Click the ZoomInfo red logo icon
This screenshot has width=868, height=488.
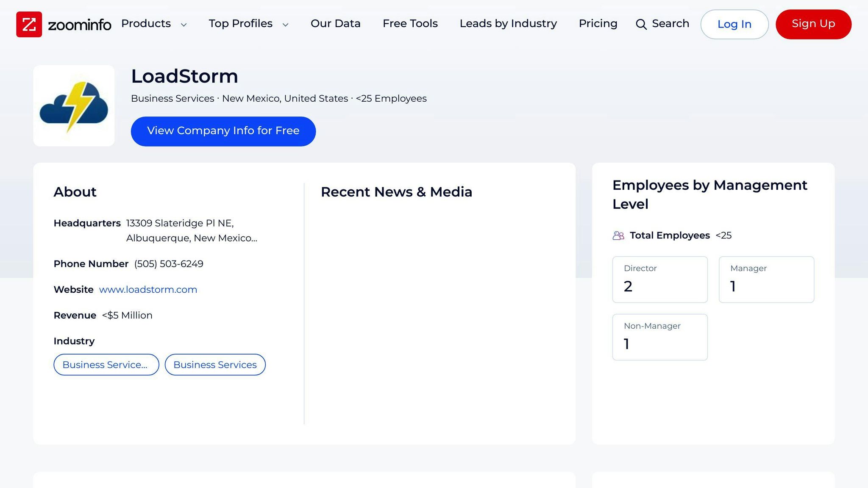[29, 24]
